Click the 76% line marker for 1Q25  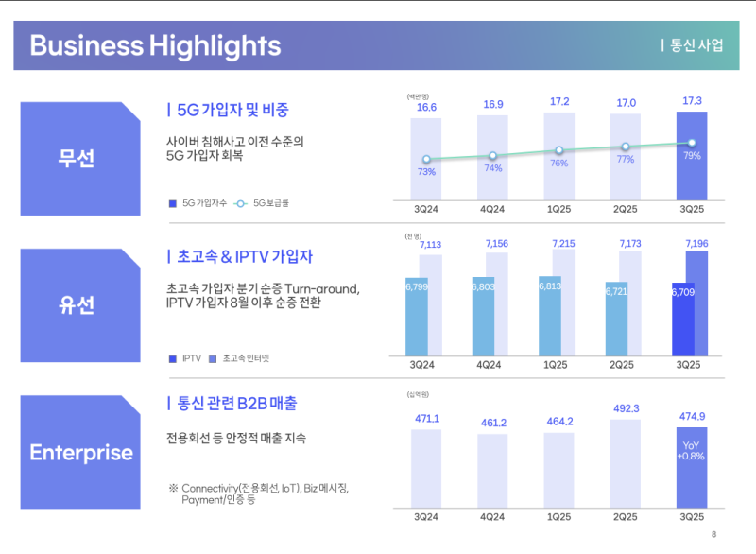pos(558,150)
